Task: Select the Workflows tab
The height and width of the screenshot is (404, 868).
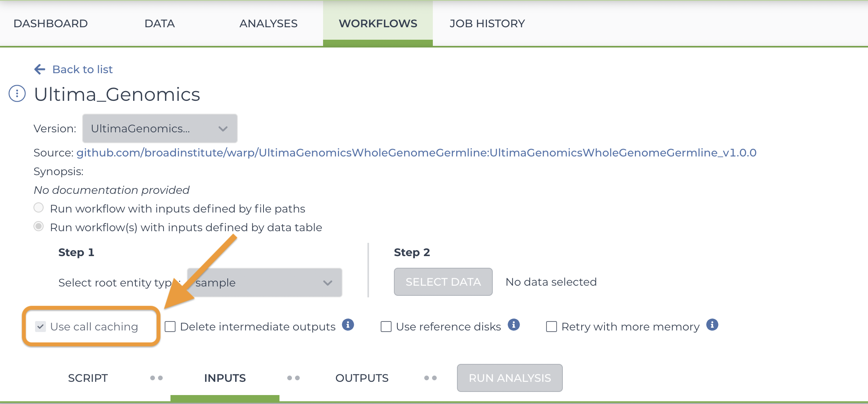Action: pyautogui.click(x=378, y=23)
